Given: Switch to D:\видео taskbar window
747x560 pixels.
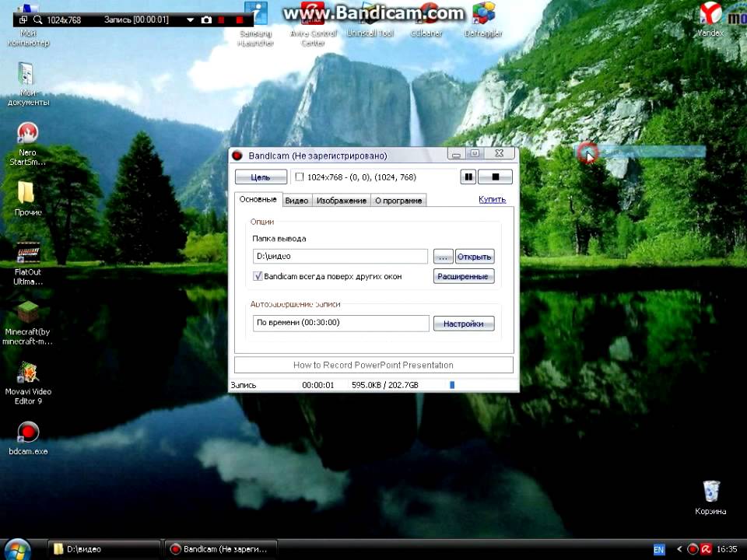Looking at the screenshot, I should pos(104,549).
